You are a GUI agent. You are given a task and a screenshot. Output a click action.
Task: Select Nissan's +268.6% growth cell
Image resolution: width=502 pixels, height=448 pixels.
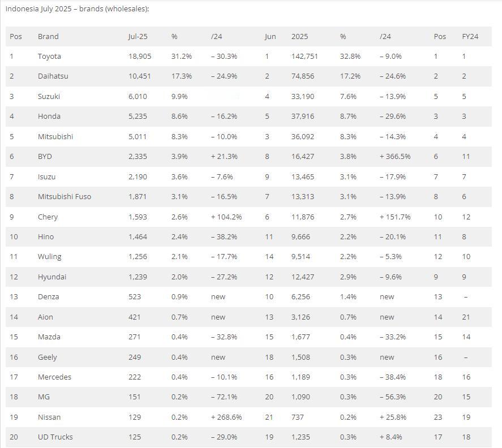pos(226,417)
